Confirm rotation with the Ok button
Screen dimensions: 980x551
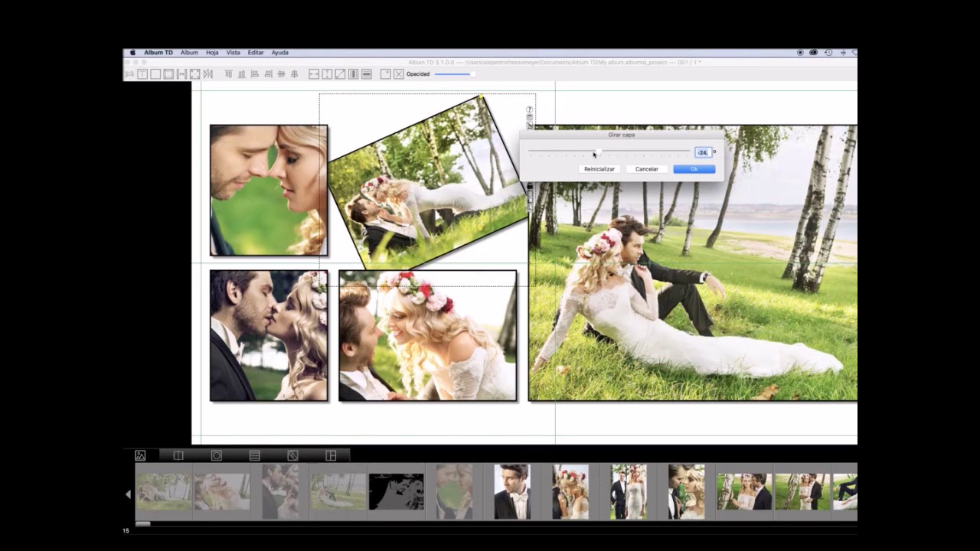point(694,169)
